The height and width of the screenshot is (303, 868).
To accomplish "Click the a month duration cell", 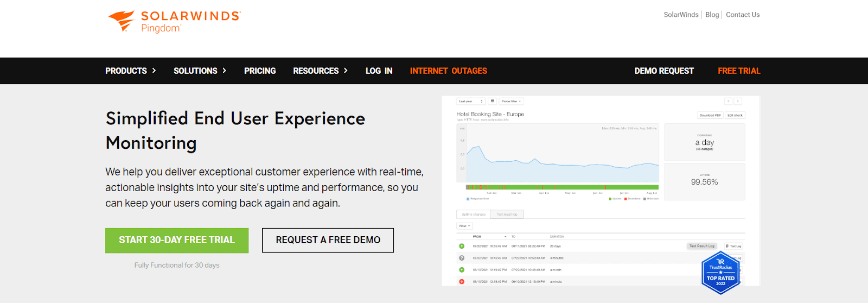I will (556, 270).
